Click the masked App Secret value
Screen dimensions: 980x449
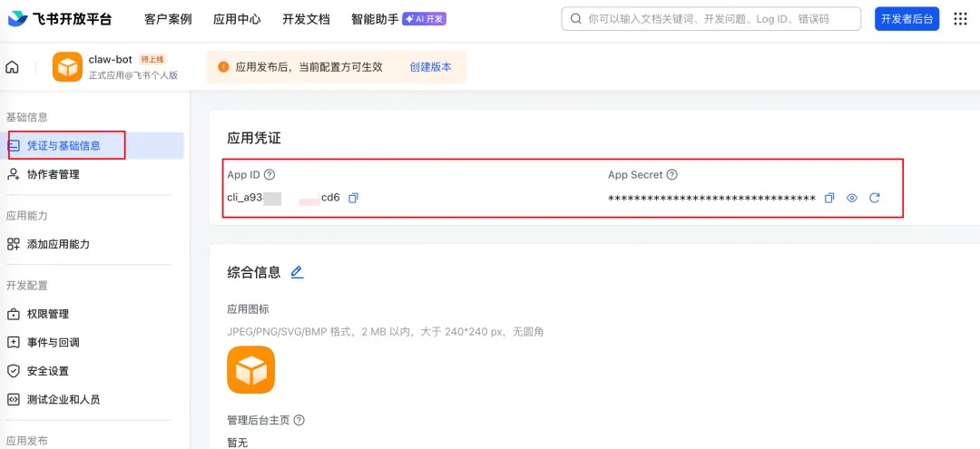711,199
